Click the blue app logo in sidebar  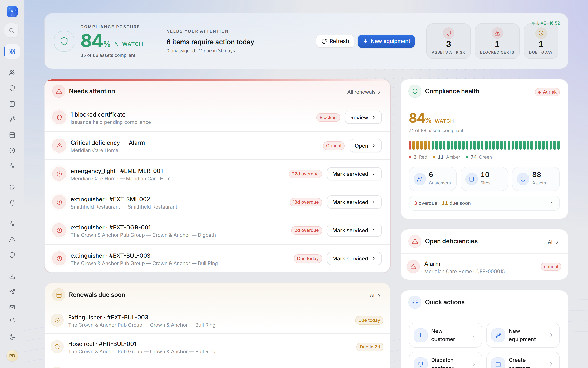12,11
